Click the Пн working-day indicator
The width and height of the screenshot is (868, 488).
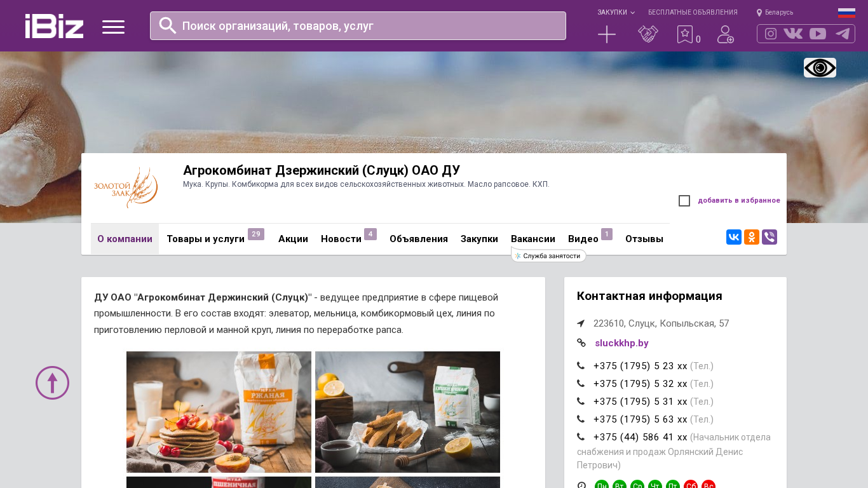tap(602, 485)
